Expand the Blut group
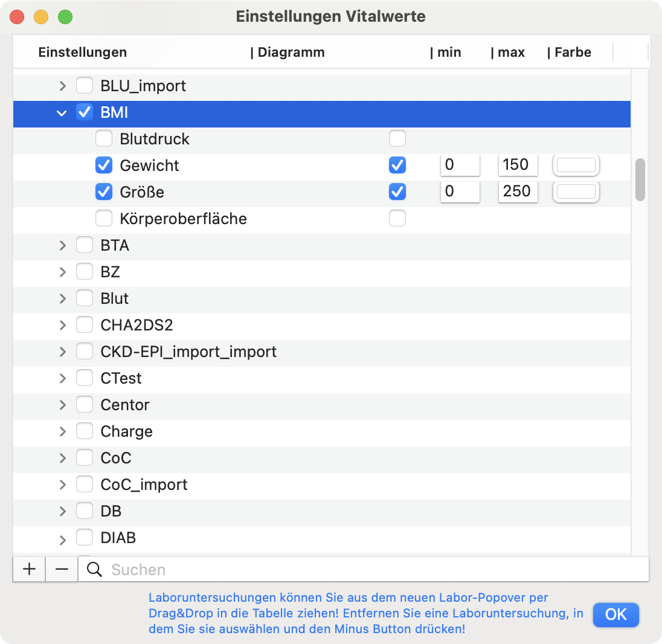The height and width of the screenshot is (644, 662). coord(62,298)
